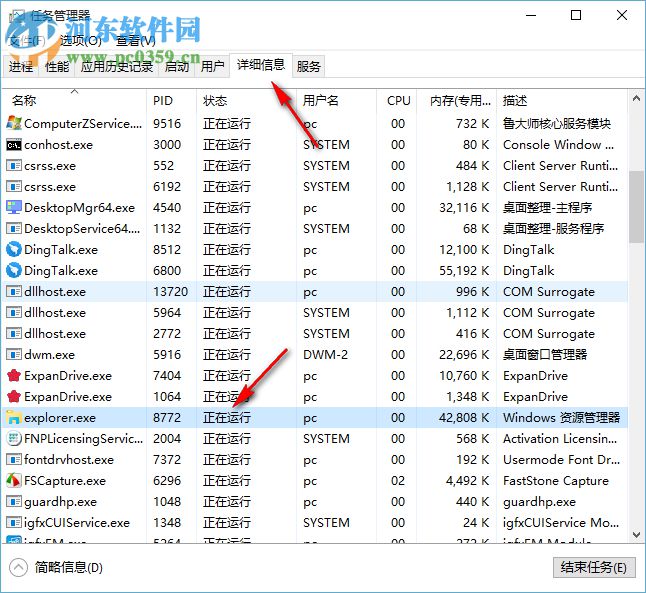Screen dimensions: 646x593
Task: Select the 详细信息 tab
Action: click(x=261, y=65)
